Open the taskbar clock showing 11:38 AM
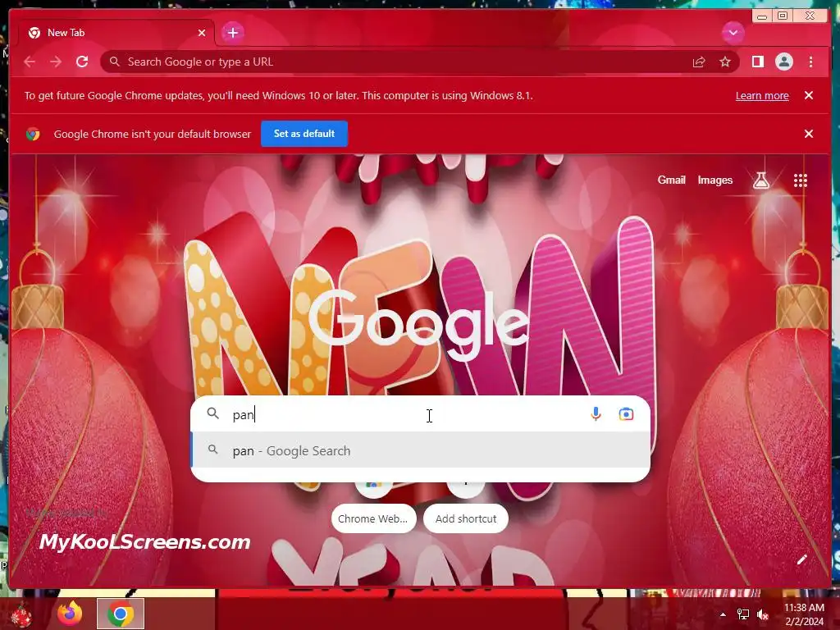The image size is (840, 630). [804, 614]
